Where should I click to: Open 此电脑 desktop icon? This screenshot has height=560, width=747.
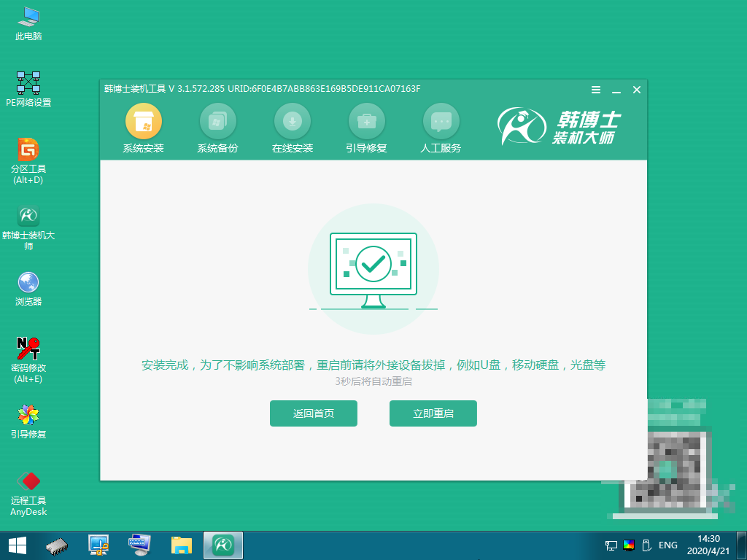click(28, 24)
